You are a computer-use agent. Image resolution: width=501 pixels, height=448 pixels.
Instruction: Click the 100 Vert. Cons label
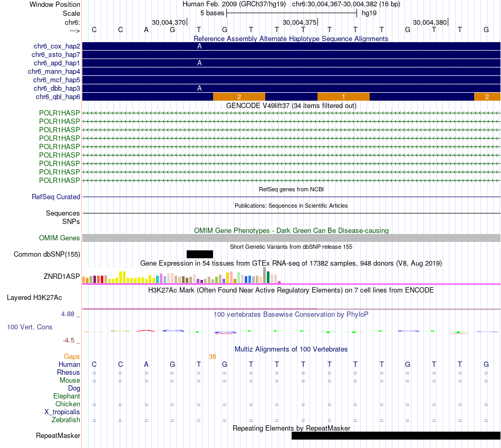pyautogui.click(x=30, y=327)
